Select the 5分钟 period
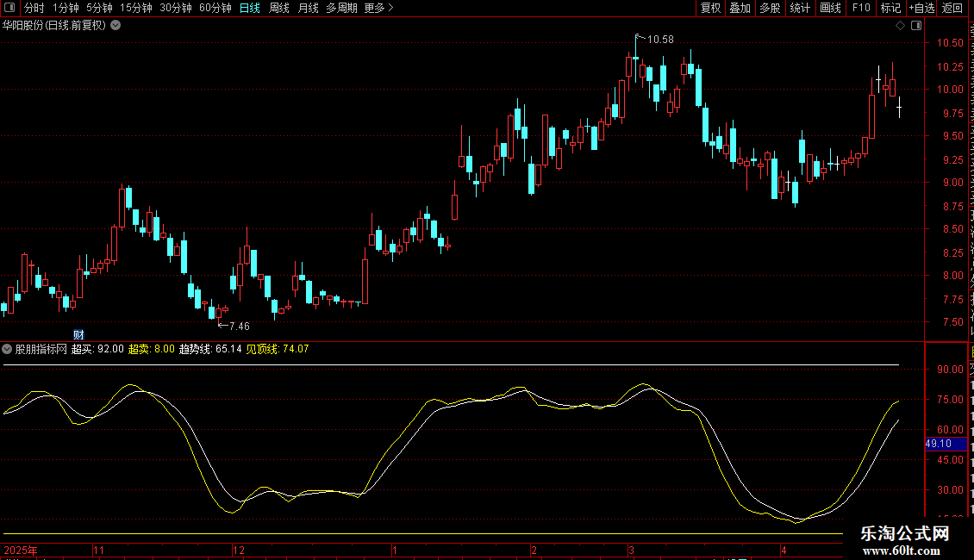This screenshot has width=974, height=560. pos(99,8)
